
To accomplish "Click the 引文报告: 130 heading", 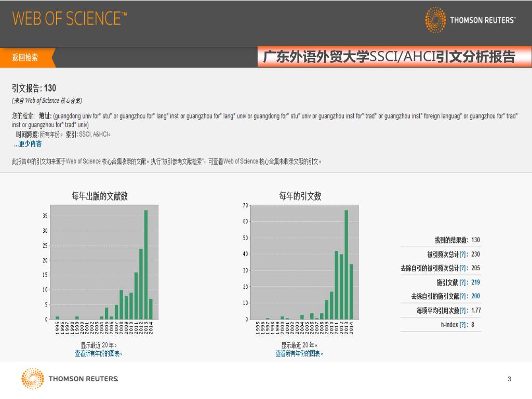I will [34, 88].
